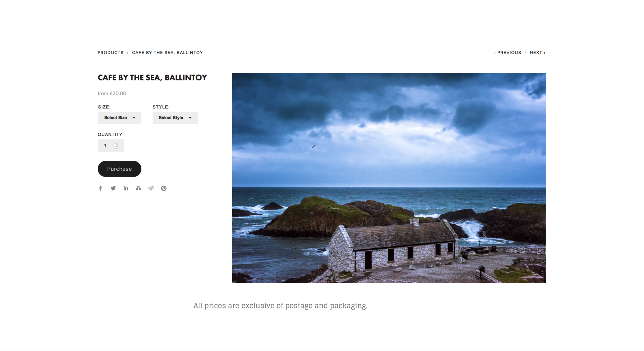Decrease quantity with stepper down arrow
Image resolution: width=644 pixels, height=351 pixels.
(x=116, y=147)
